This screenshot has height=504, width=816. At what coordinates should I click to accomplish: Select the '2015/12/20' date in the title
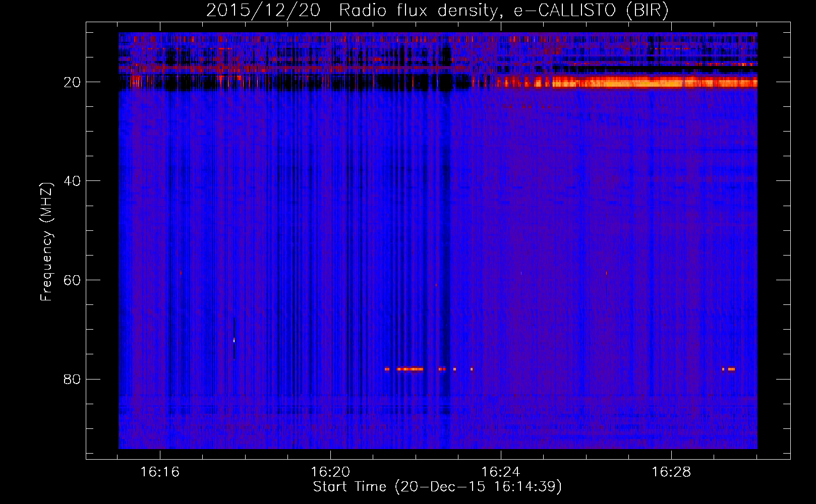point(263,11)
